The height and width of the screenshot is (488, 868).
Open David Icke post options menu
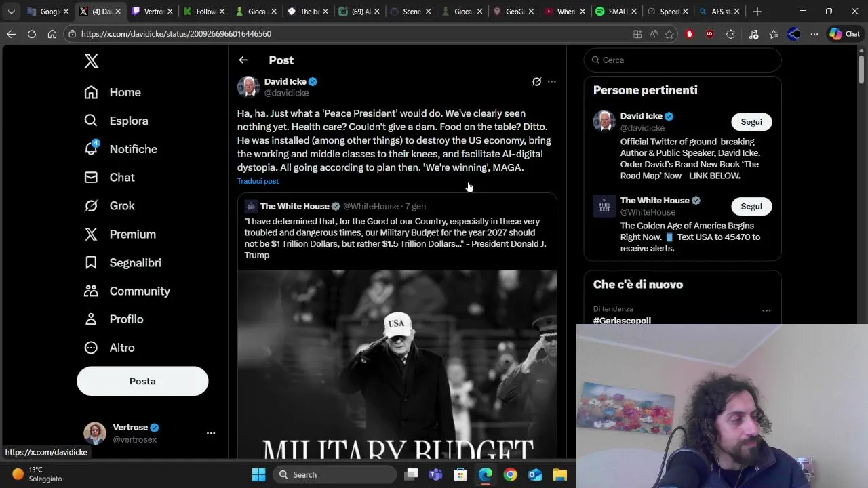click(x=552, y=81)
